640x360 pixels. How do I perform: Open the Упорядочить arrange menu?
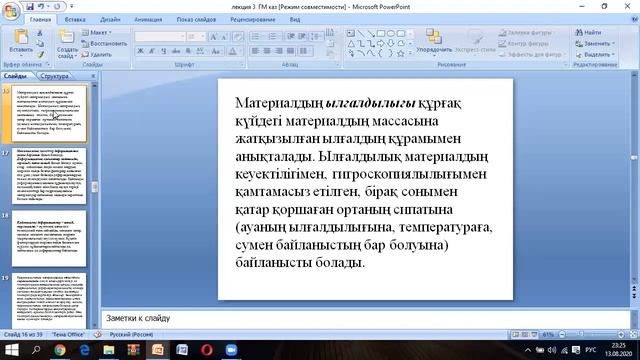pos(434,42)
